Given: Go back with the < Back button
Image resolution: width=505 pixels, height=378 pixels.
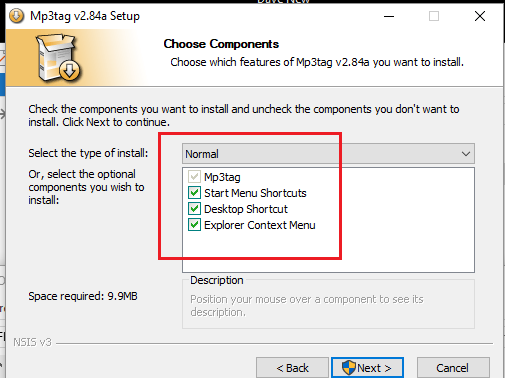Looking at the screenshot, I should [x=292, y=368].
